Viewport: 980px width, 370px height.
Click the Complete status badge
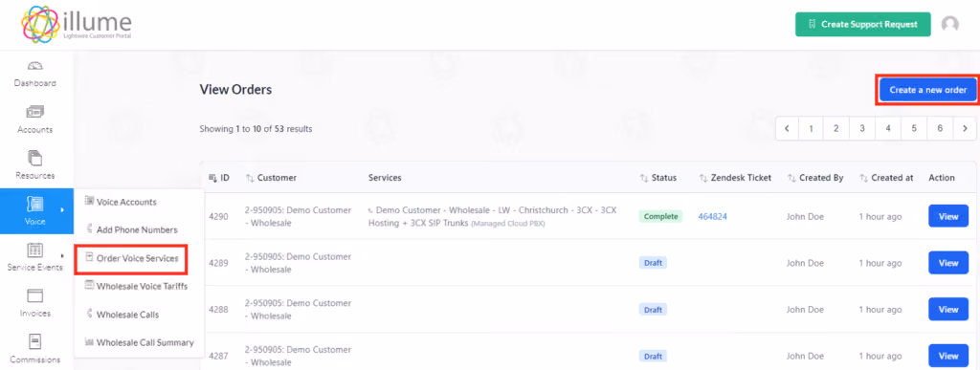coord(660,216)
